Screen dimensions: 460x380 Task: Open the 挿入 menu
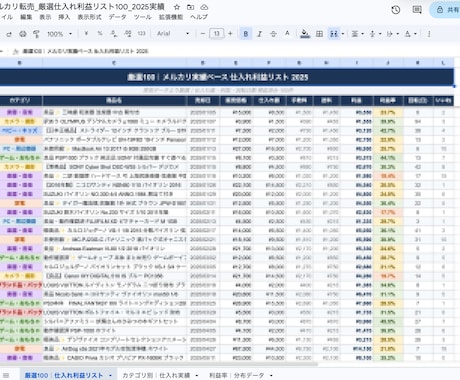[x=64, y=17]
